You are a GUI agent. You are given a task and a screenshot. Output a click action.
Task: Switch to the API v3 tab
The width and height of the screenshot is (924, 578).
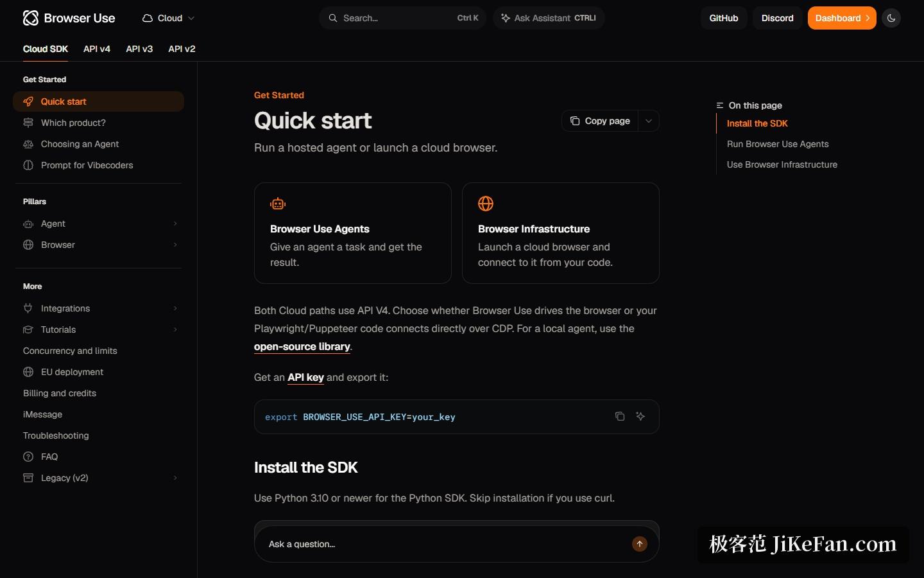click(x=139, y=49)
